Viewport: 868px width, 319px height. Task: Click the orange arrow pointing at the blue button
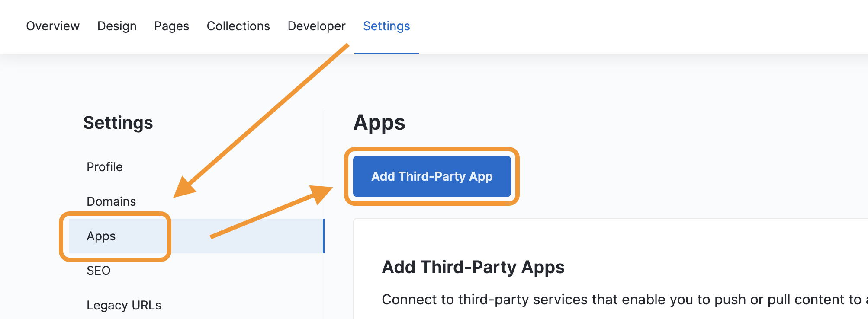click(x=272, y=211)
